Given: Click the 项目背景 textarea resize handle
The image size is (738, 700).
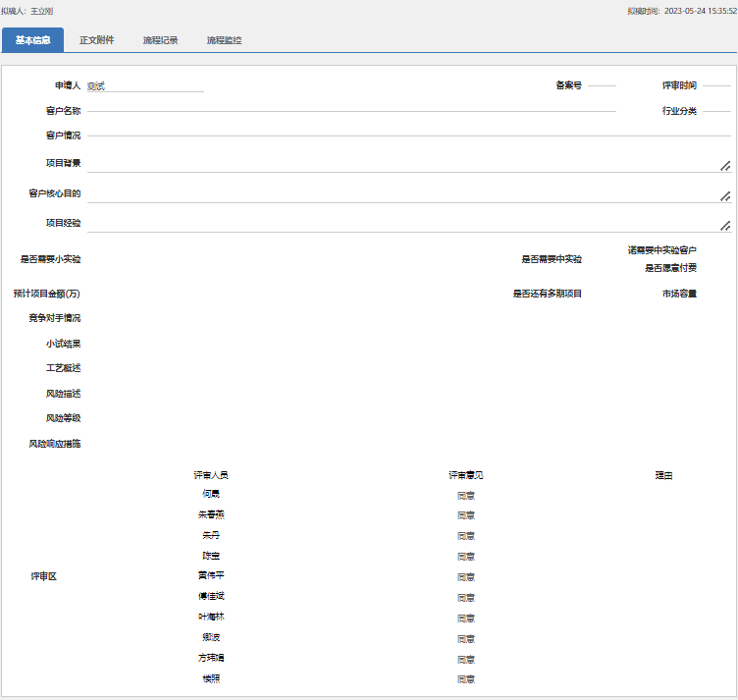Looking at the screenshot, I should point(725,166).
